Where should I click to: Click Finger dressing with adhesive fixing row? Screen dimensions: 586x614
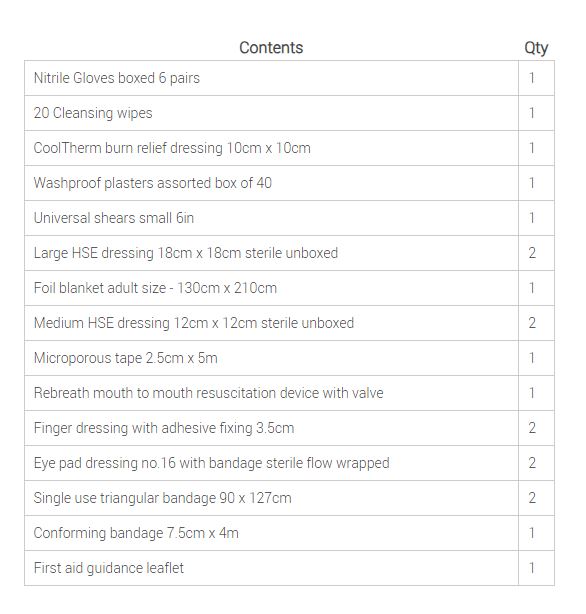tap(289, 428)
